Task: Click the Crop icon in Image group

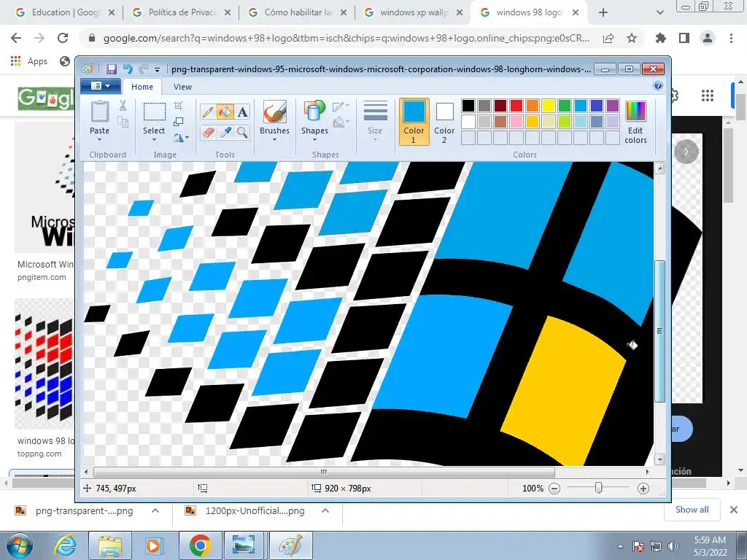Action: coord(178,105)
